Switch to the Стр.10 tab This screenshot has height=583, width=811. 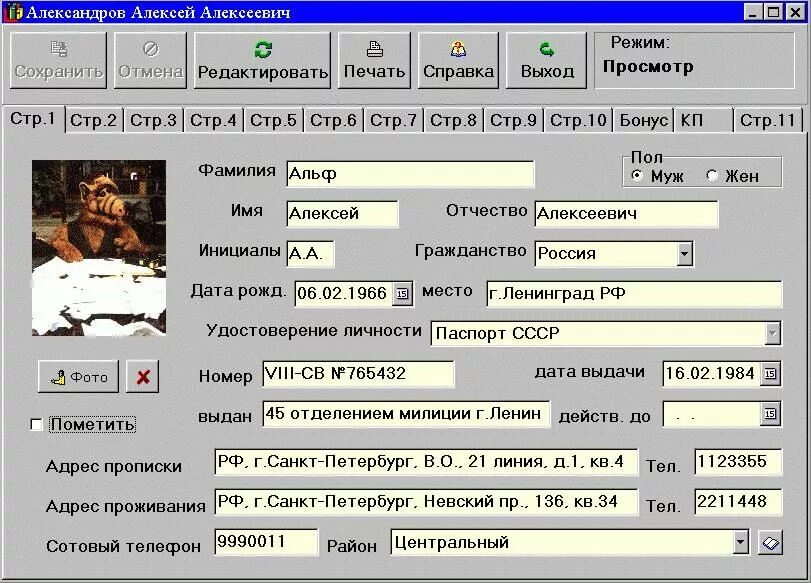coord(578,120)
